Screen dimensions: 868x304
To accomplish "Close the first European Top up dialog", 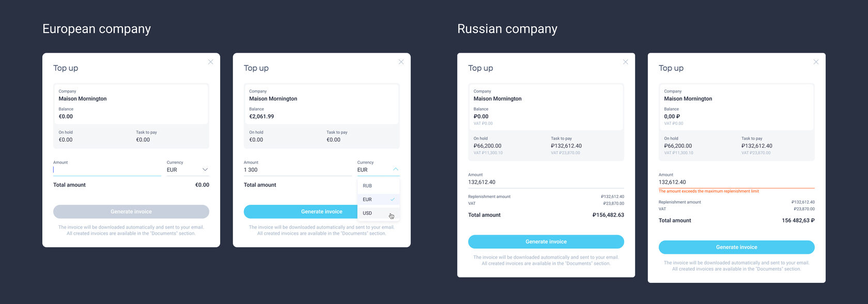I will pyautogui.click(x=210, y=62).
